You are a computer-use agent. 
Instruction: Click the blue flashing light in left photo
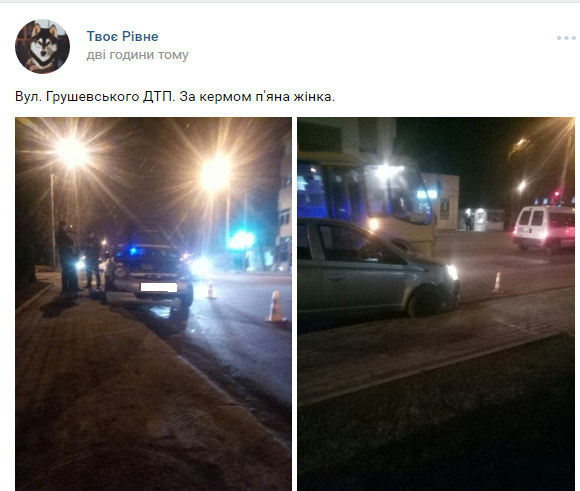241,240
